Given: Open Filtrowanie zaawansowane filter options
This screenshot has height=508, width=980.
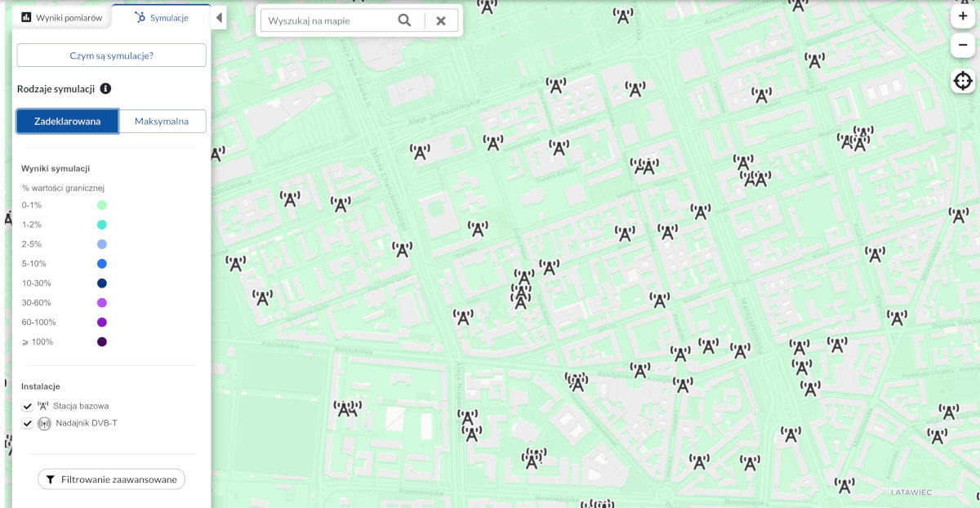Looking at the screenshot, I should 111,479.
